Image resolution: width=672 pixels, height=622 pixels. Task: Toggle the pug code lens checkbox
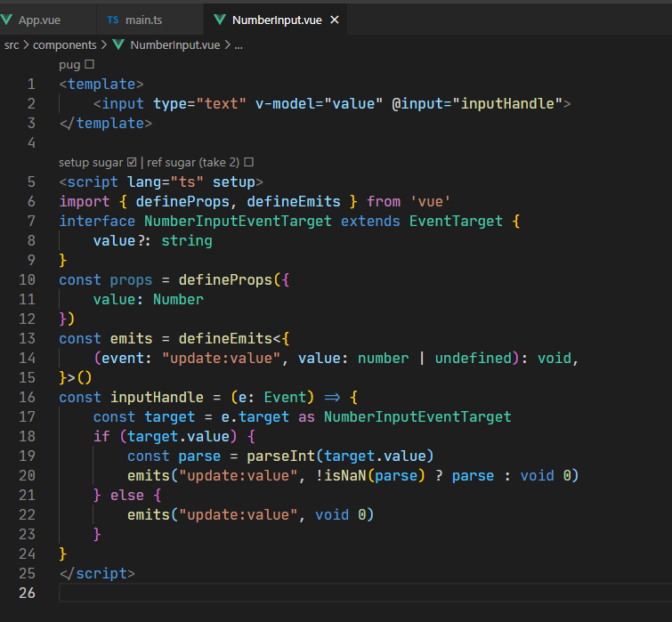[90, 64]
